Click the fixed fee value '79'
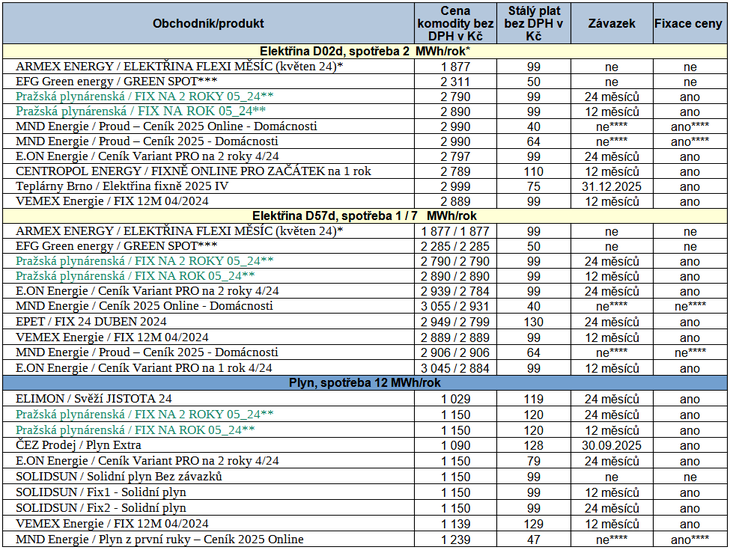The width and height of the screenshot is (730, 550). click(534, 461)
